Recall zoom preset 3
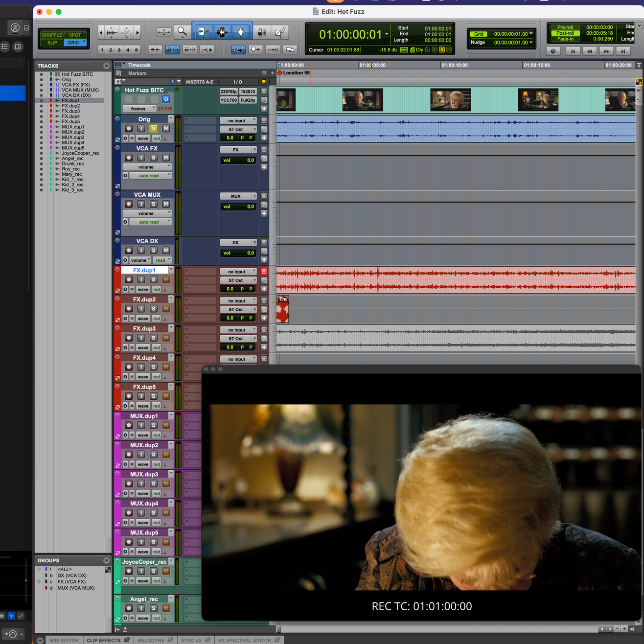This screenshot has height=644, width=644. pyautogui.click(x=119, y=49)
